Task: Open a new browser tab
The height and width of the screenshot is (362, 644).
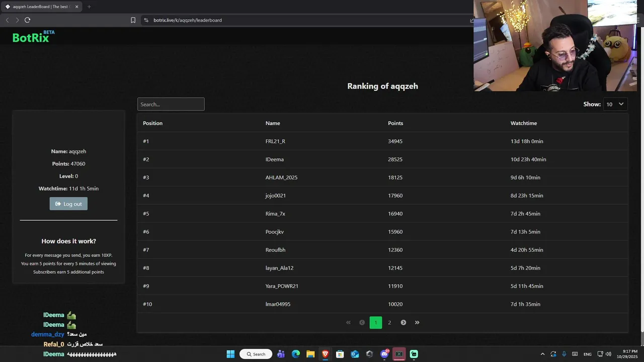Action: coord(89,7)
